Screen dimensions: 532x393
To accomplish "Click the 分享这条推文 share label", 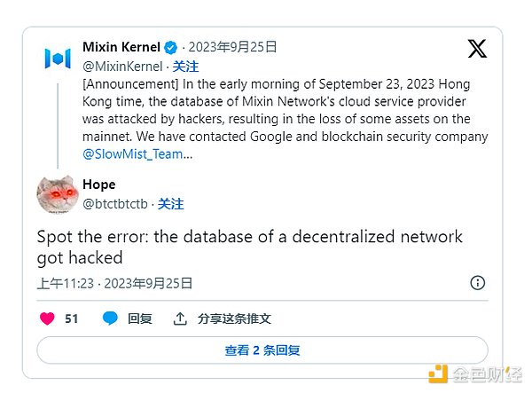I will coord(234,318).
